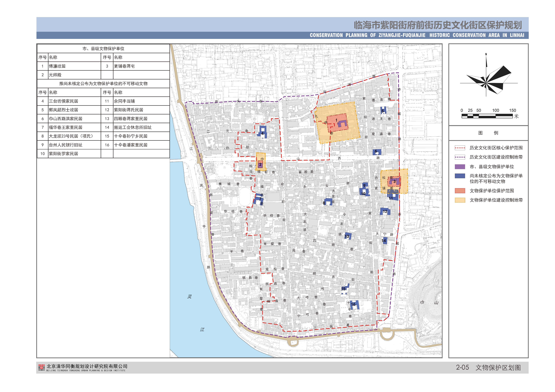Click the scale bar unit label 米
This screenshot has height=392, width=555.
tap(516, 116)
